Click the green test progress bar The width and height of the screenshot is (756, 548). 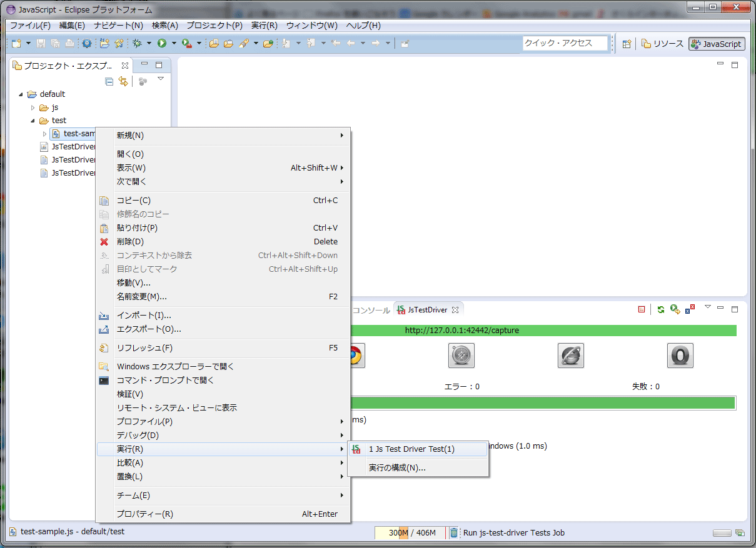pos(543,403)
